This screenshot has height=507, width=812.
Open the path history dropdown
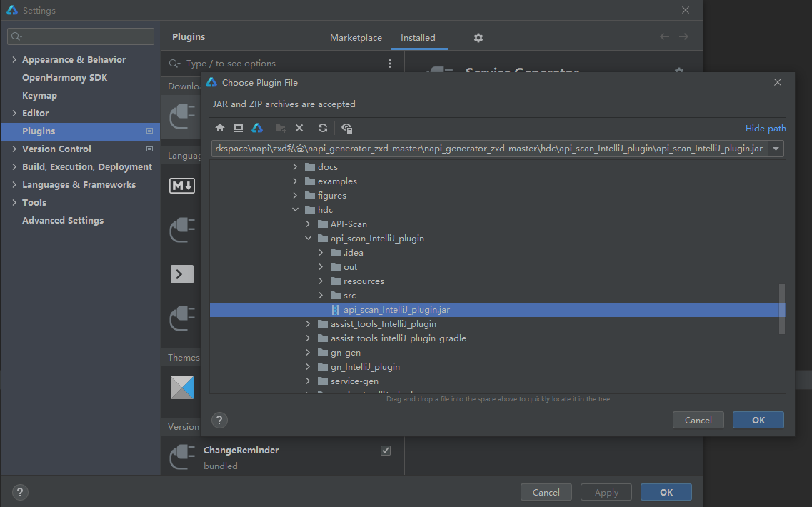pos(776,149)
